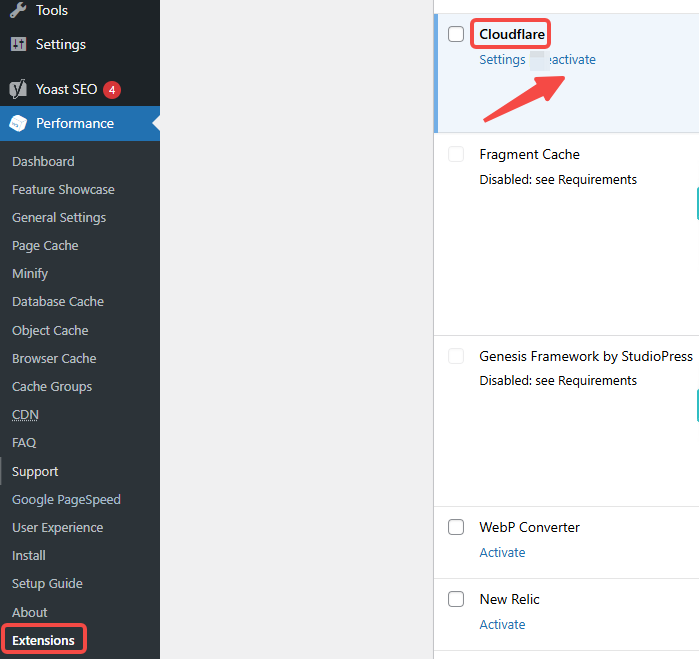The width and height of the screenshot is (699, 659).
Task: Open the Setup Guide page
Action: 47,583
